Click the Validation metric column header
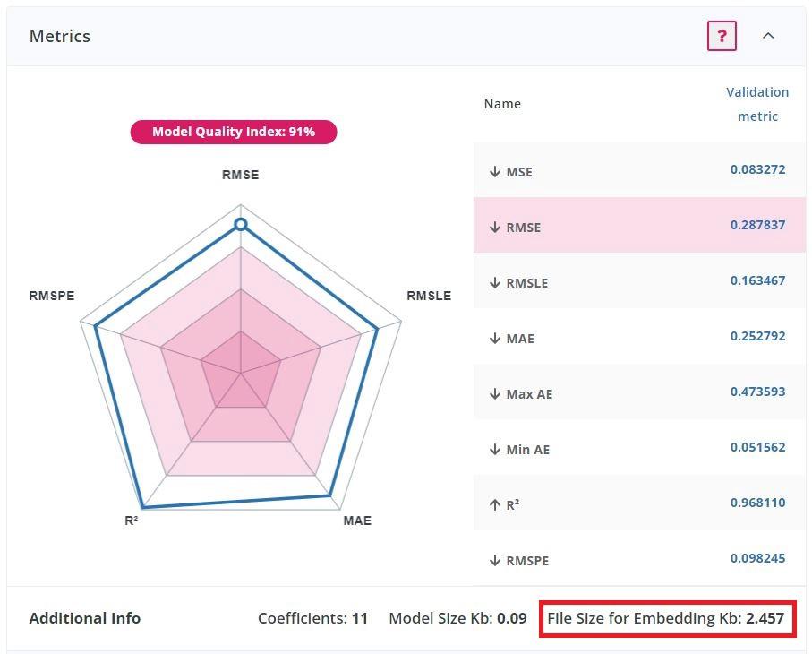This screenshot has height=654, width=812. [x=756, y=104]
